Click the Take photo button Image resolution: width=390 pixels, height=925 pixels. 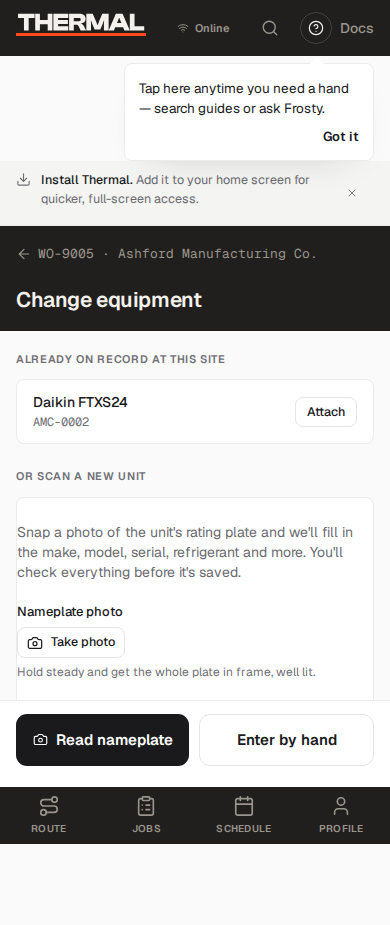(71, 642)
